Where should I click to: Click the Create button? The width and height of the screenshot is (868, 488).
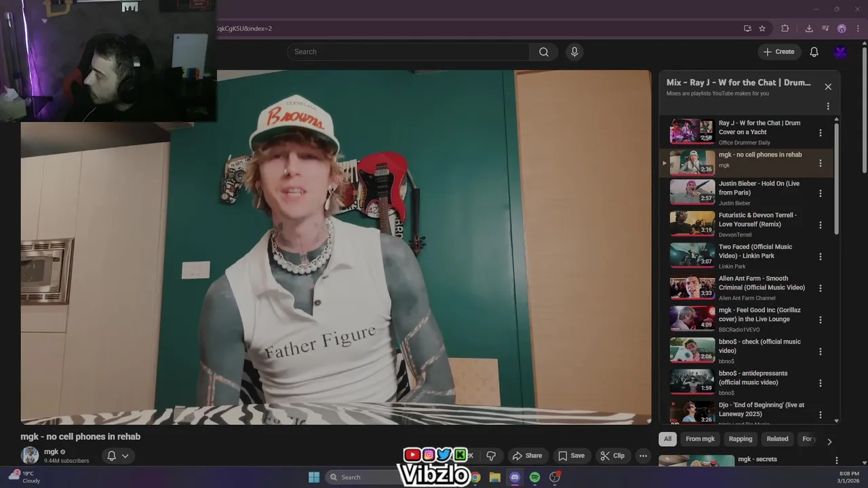pyautogui.click(x=778, y=52)
